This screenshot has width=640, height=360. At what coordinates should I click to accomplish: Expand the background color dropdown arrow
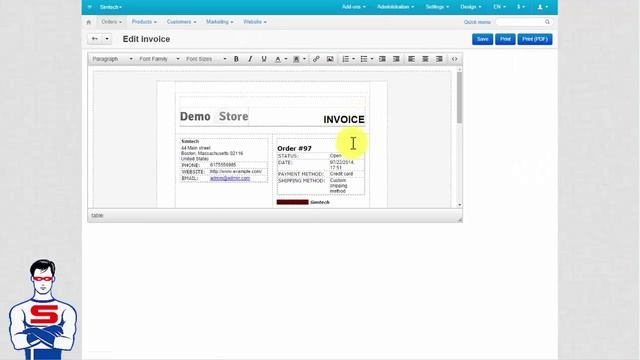click(x=304, y=59)
